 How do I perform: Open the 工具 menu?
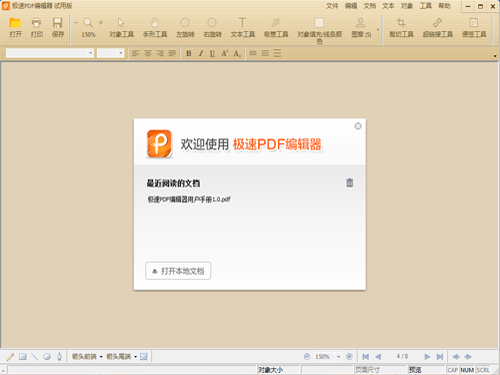point(425,6)
